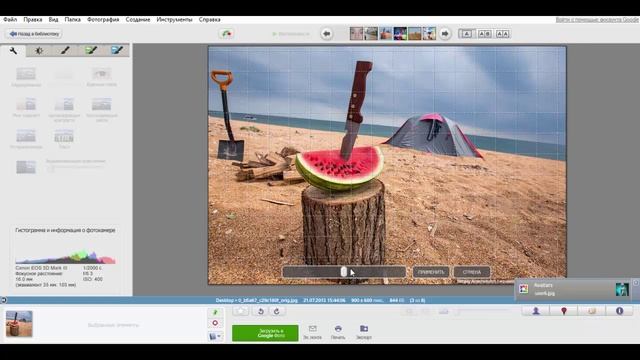Open the Tags panel icon

point(591,311)
